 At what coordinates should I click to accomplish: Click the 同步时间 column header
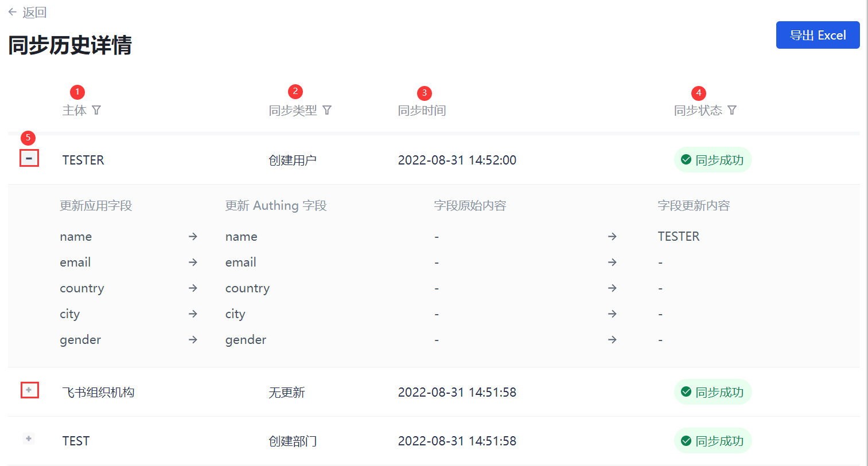[422, 111]
